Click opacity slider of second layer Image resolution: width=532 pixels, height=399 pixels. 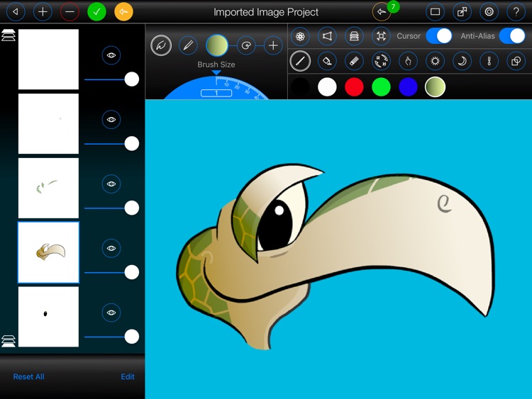(111, 144)
